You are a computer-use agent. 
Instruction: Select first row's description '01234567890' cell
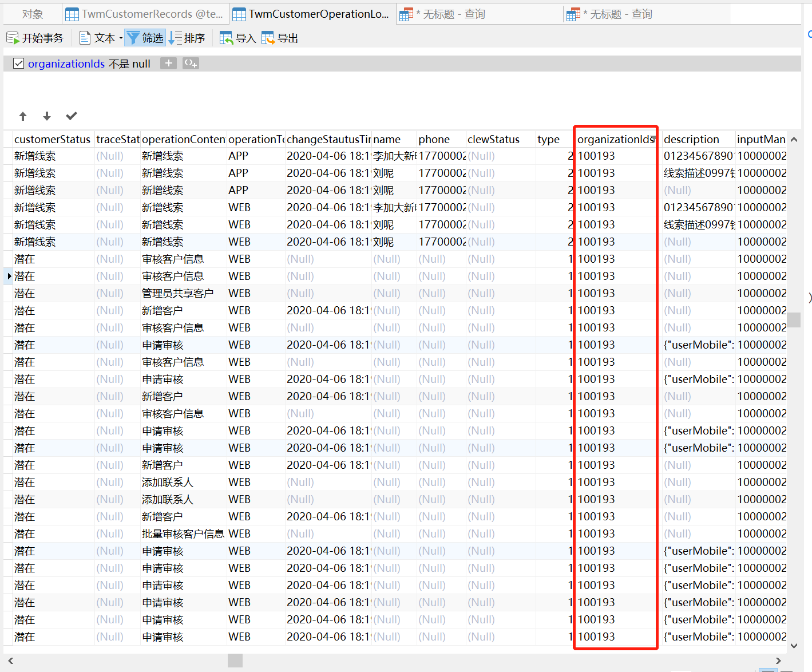(x=699, y=156)
